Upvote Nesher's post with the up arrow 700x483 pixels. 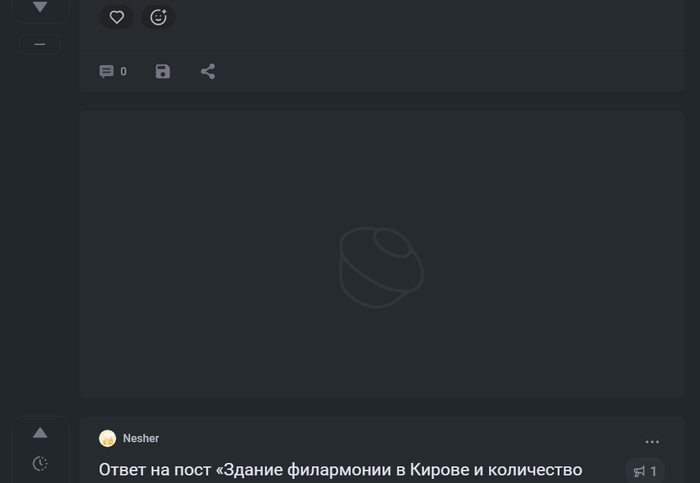(x=40, y=433)
